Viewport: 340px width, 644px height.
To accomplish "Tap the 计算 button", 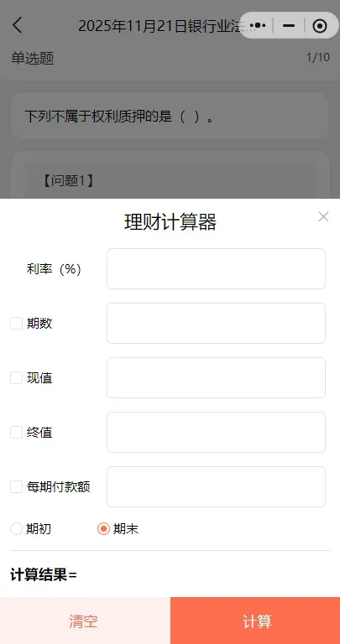I will [x=255, y=621].
